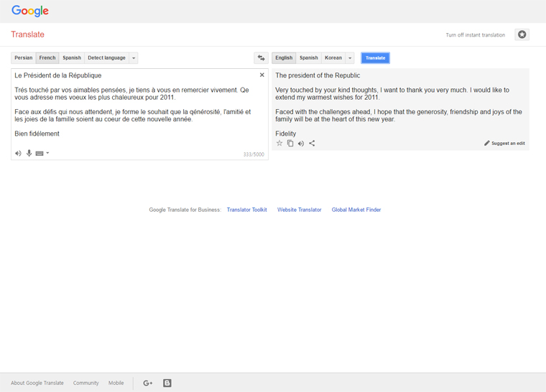Activate microphone voice input
This screenshot has height=392, width=546.
pyautogui.click(x=29, y=153)
